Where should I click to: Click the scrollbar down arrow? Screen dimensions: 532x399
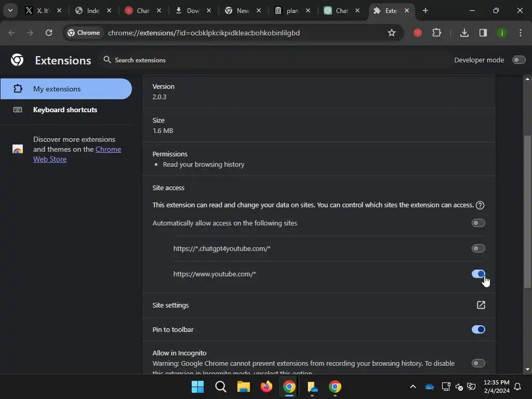527,369
